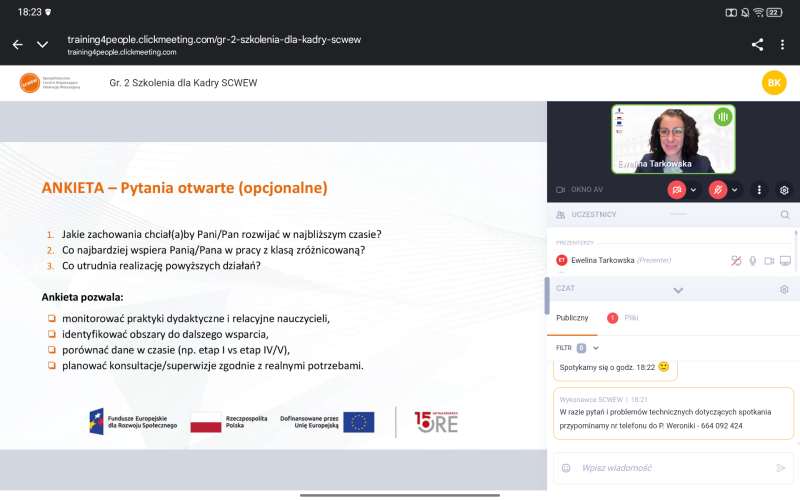Share the page using browser share icon
This screenshot has width=800, height=500.
point(757,44)
